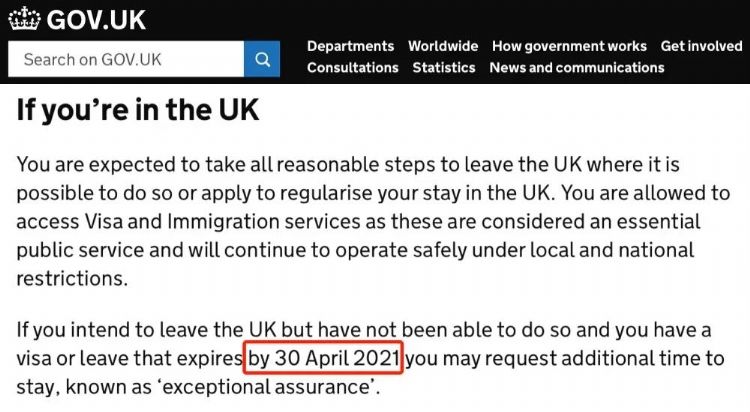Navigate to Consultations

pos(352,67)
